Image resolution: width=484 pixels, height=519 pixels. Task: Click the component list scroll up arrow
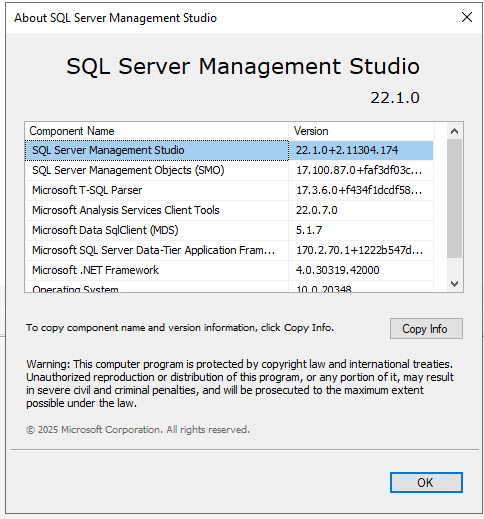pos(454,131)
